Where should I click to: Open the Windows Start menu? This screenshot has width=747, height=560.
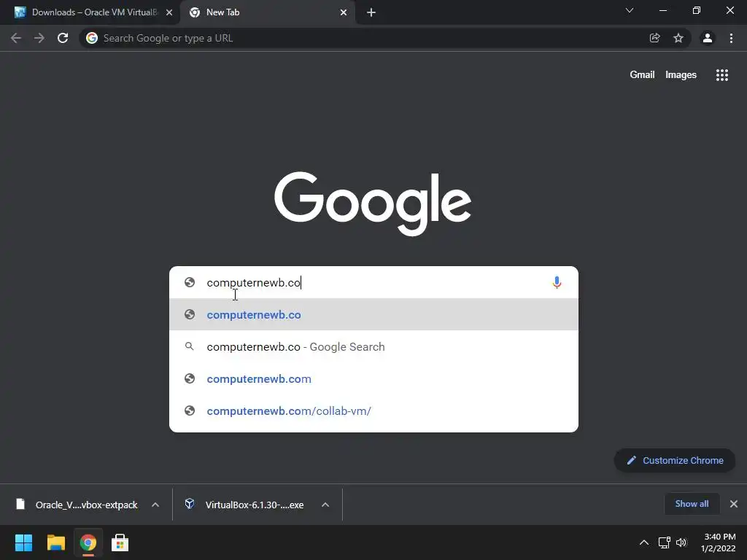[24, 542]
